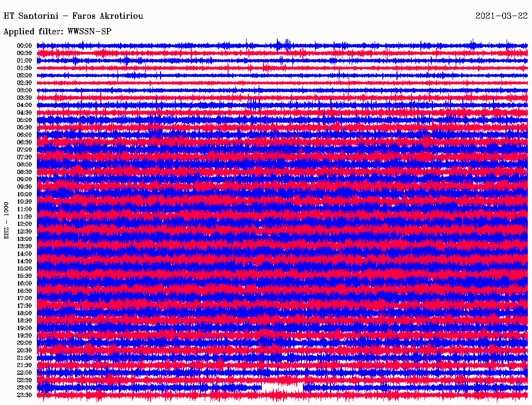Click the 23:00 time label
The width and height of the screenshot is (532, 405).
click(x=24, y=388)
